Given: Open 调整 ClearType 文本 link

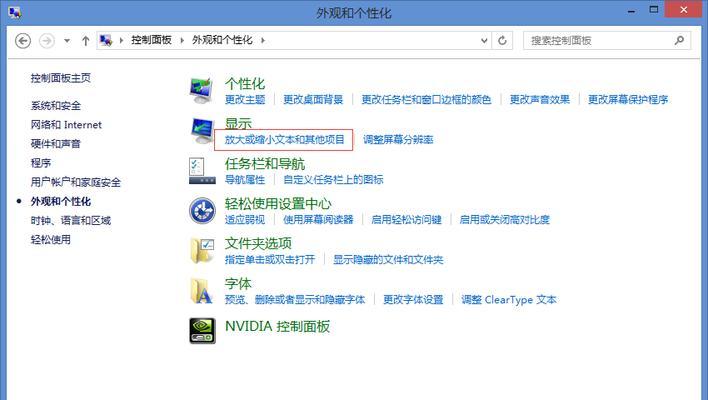Looking at the screenshot, I should point(509,299).
